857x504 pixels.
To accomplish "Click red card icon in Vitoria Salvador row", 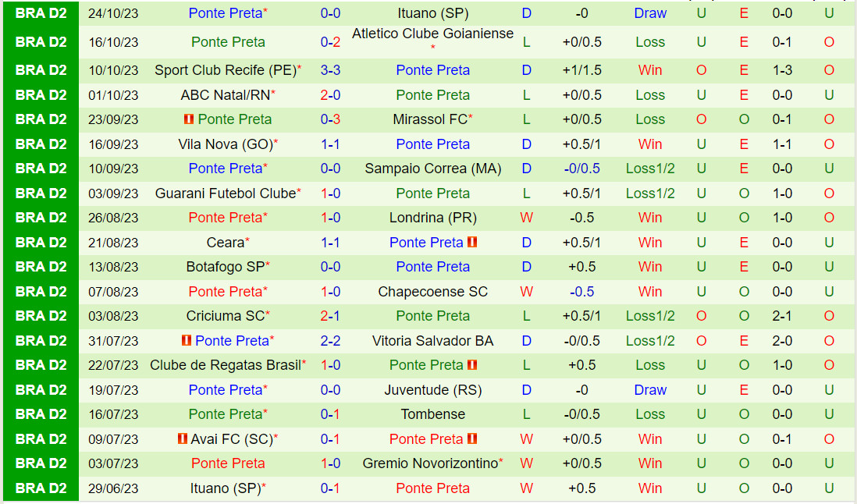I will [x=186, y=341].
